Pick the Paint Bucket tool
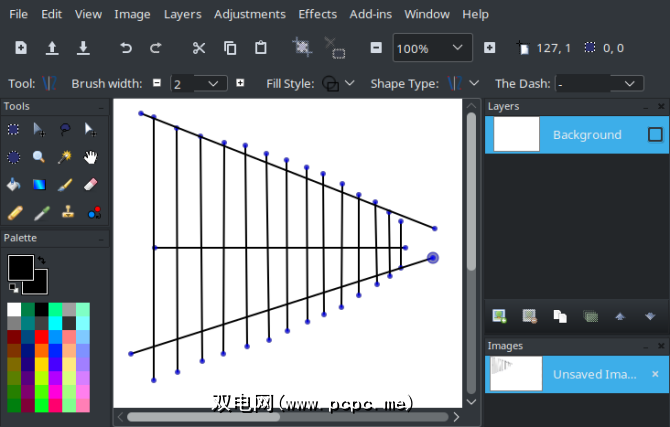The width and height of the screenshot is (670, 427). (14, 184)
